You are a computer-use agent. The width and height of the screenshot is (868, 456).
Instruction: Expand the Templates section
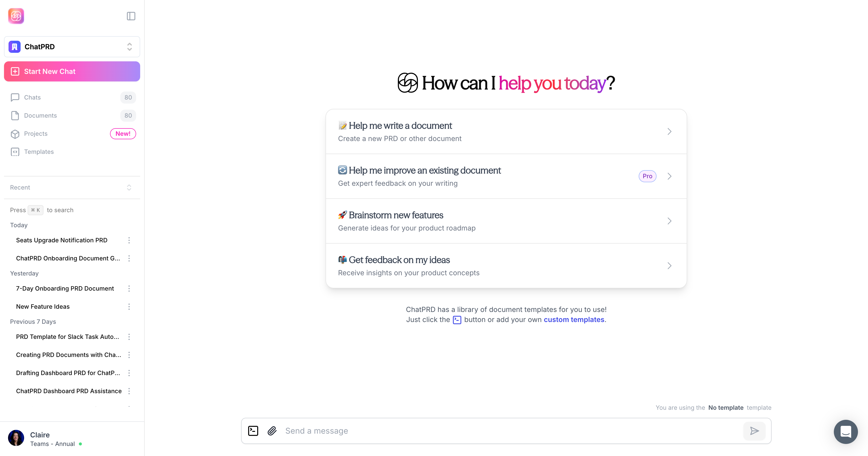click(x=38, y=152)
